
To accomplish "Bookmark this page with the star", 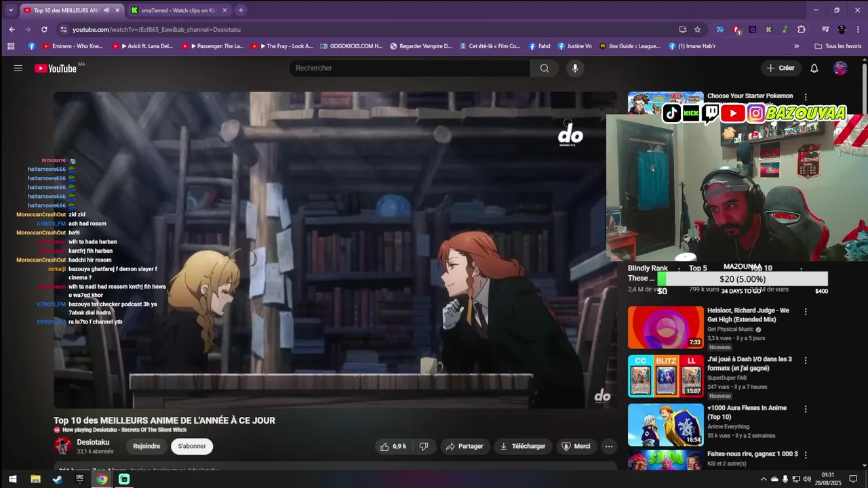I will (697, 29).
